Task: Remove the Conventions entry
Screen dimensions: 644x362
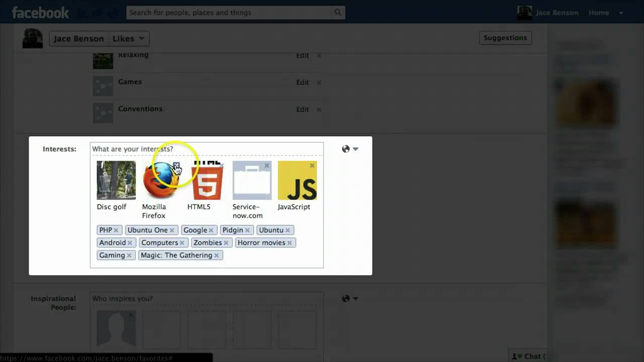Action: pos(319,109)
